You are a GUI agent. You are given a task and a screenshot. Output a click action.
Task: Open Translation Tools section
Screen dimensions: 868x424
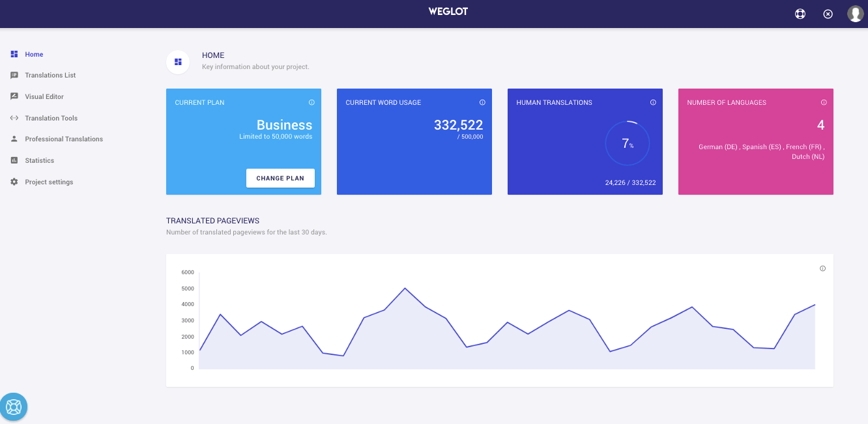point(51,118)
